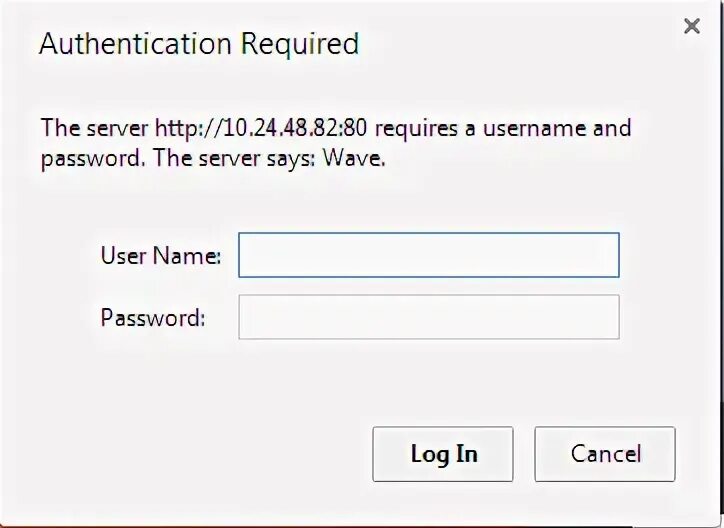The height and width of the screenshot is (528, 724).
Task: Close the Authentication Required dialog with X
Action: pos(692,26)
